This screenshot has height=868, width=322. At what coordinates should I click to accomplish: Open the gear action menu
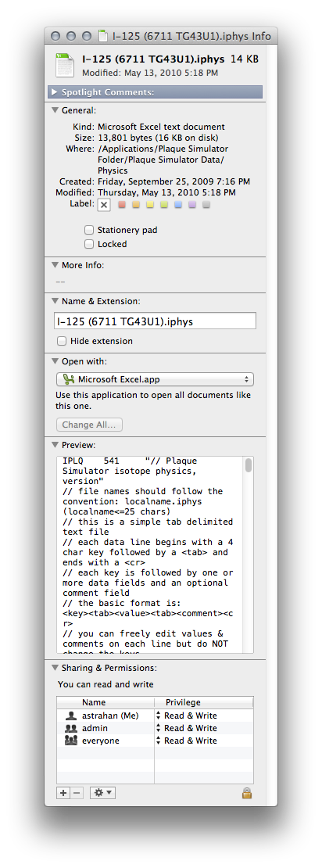point(103,793)
